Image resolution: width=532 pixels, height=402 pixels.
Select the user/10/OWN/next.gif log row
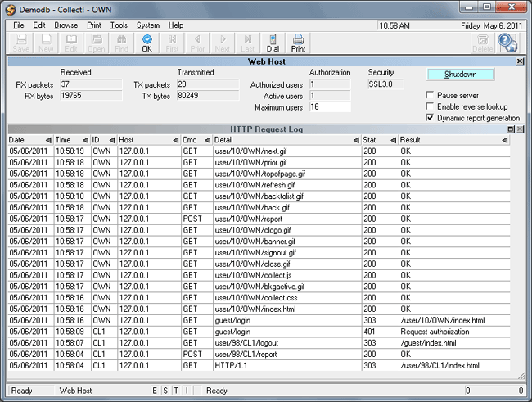tap(259, 151)
